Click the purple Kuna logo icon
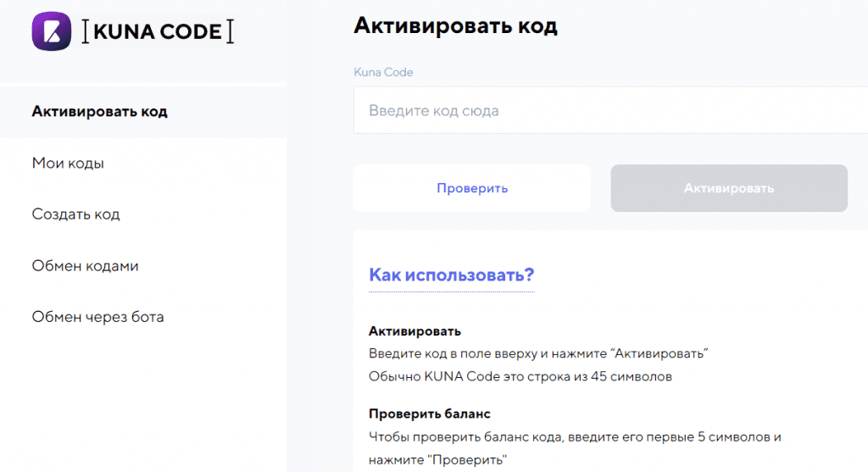The image size is (868, 472). click(52, 31)
